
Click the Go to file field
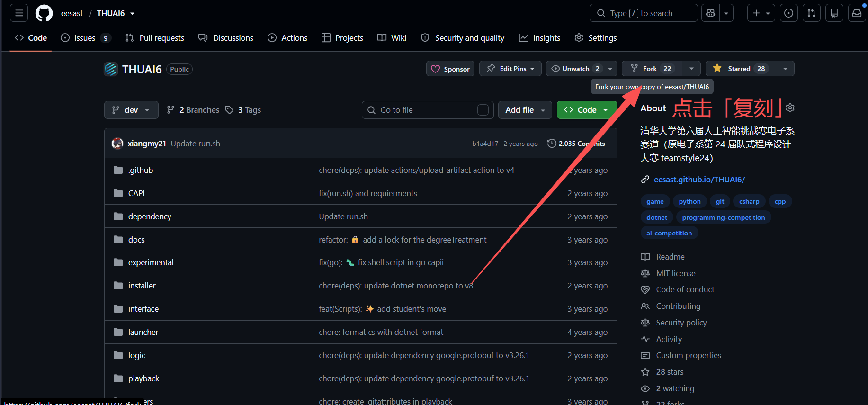(x=428, y=110)
